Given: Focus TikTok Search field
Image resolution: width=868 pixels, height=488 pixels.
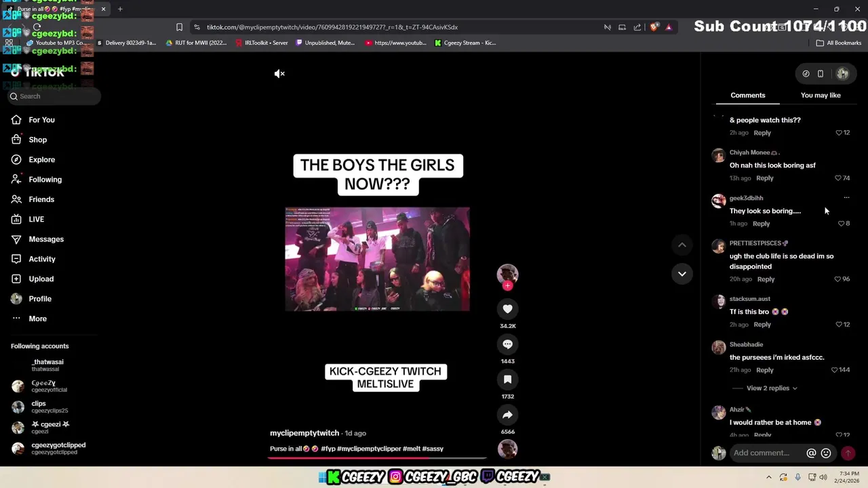Looking at the screenshot, I should [54, 96].
